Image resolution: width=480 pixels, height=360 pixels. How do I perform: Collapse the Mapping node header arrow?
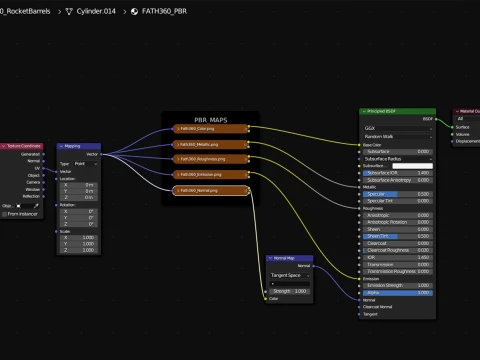61,146
